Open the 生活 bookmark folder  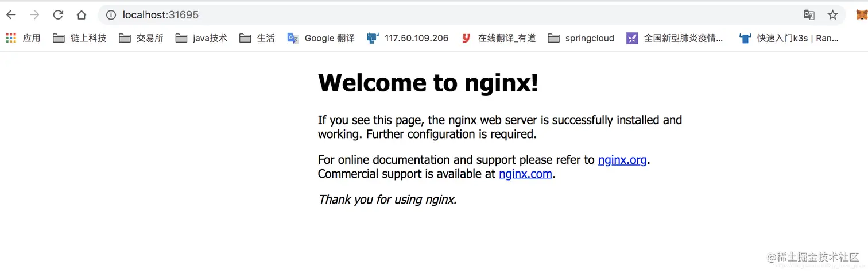coord(257,38)
